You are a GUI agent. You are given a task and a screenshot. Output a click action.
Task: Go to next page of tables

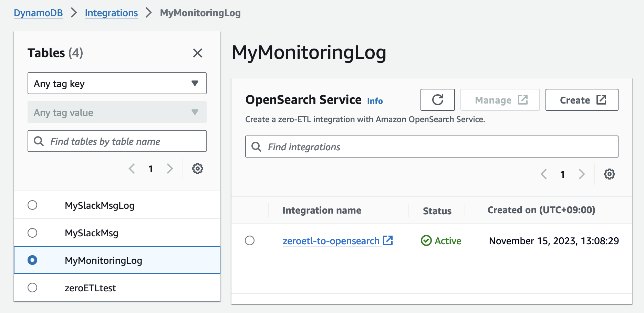click(170, 169)
